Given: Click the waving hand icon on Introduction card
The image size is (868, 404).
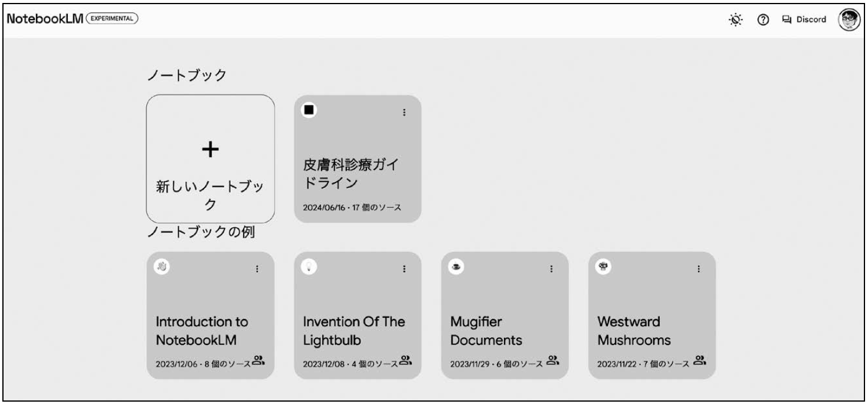Looking at the screenshot, I should [162, 266].
